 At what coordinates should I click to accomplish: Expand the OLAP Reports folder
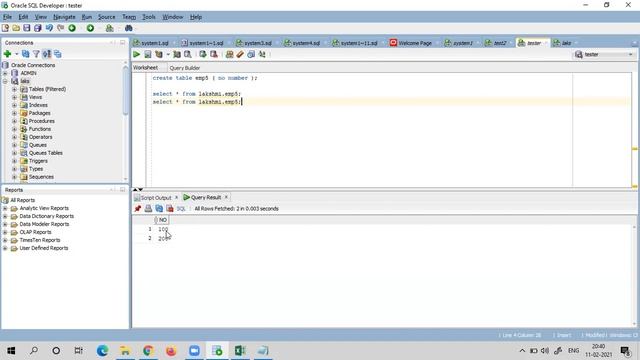[x=5, y=232]
